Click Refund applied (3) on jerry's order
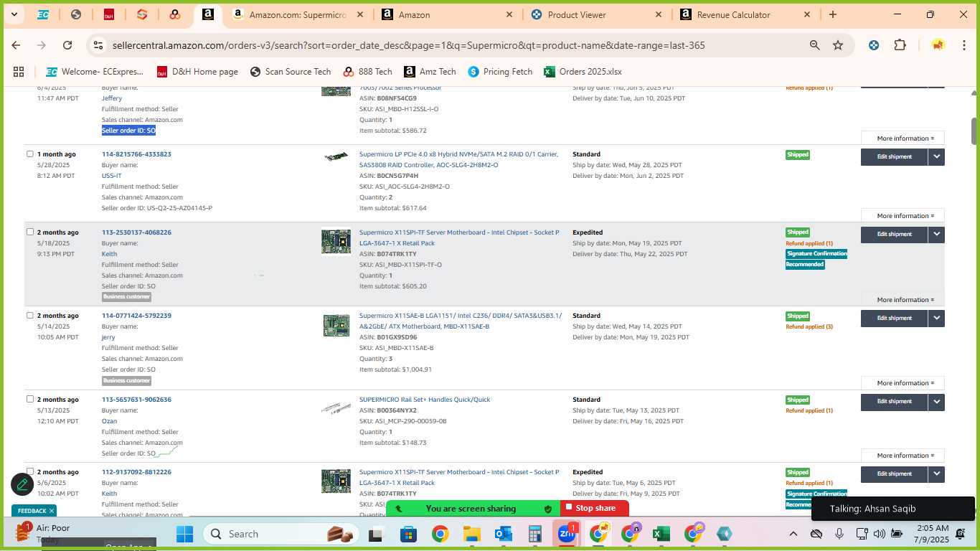Image resolution: width=980 pixels, height=551 pixels. [x=809, y=326]
